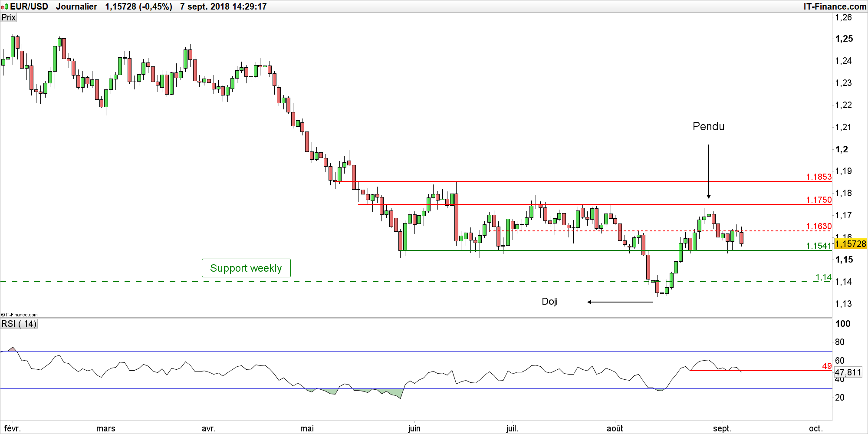Click the RSI (14) indicator label
The width and height of the screenshot is (868, 434).
coord(19,324)
